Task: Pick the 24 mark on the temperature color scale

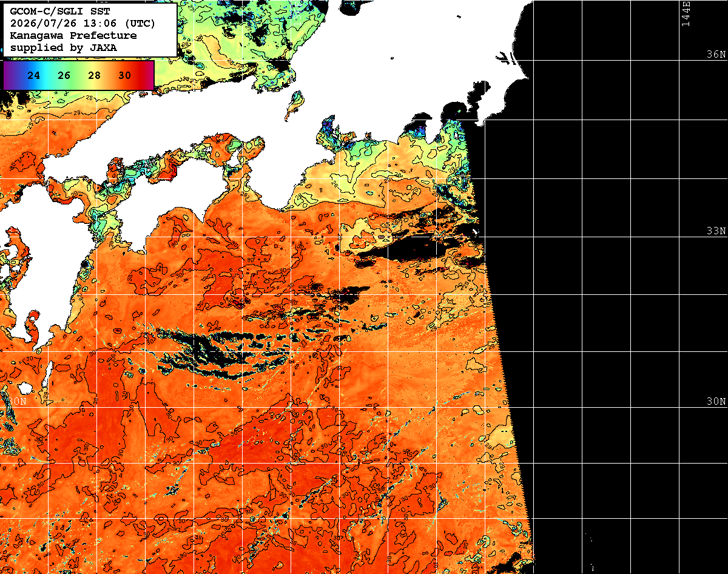Action: pos(34,75)
